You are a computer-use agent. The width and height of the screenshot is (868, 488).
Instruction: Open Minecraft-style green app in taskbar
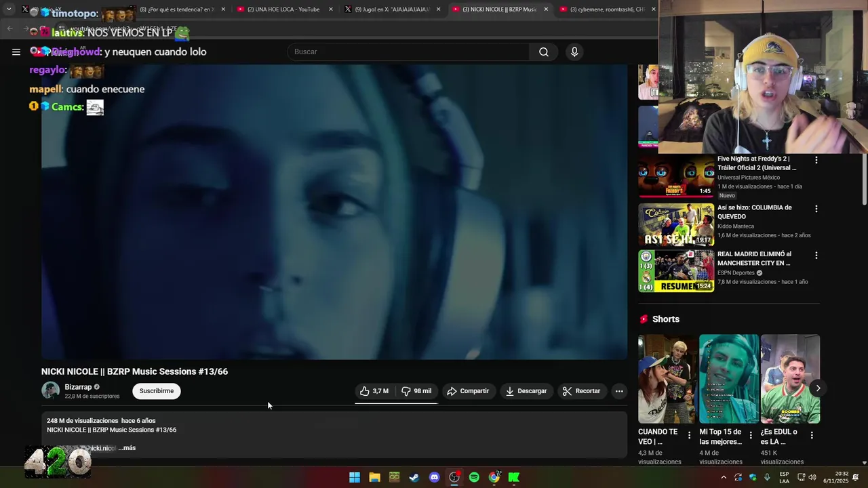coord(395,478)
